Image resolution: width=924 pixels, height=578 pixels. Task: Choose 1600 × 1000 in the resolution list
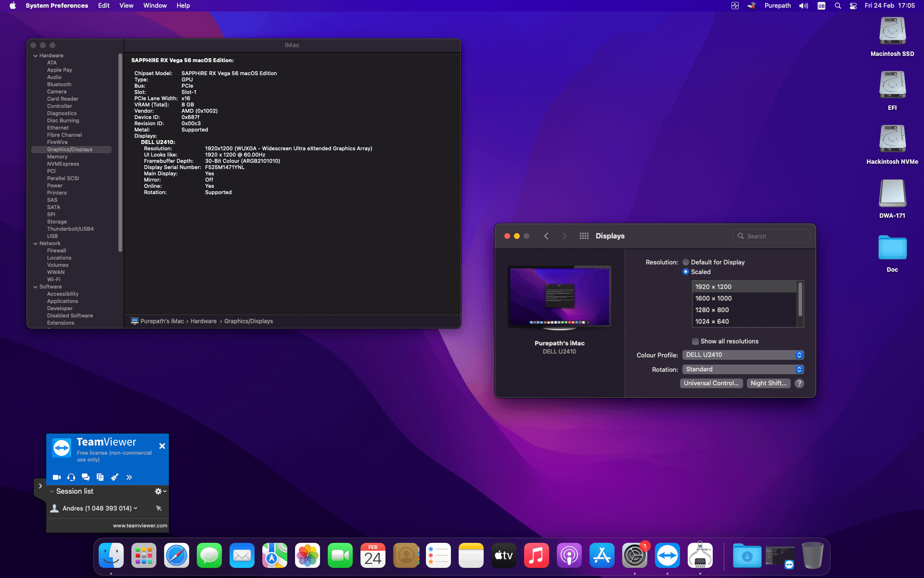click(x=713, y=299)
